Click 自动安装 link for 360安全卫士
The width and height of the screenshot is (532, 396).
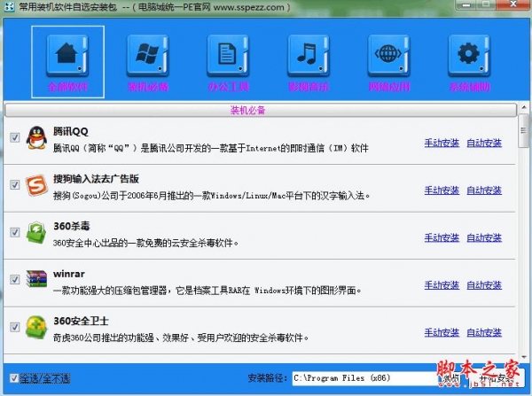point(484,332)
